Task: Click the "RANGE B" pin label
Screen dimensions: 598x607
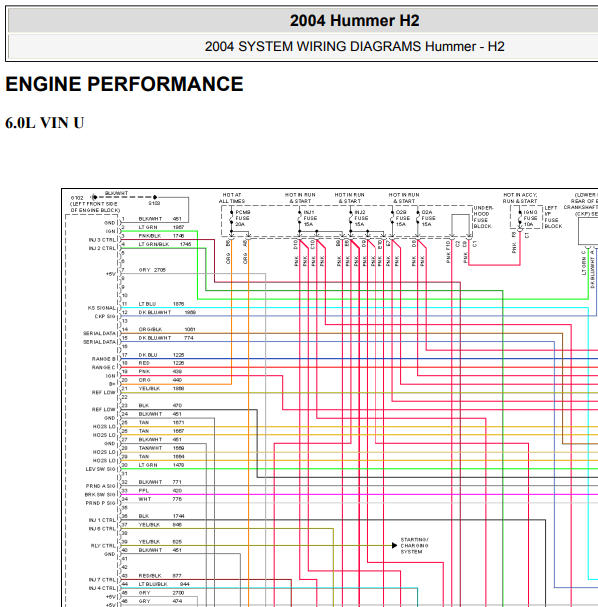Action: click(x=103, y=359)
